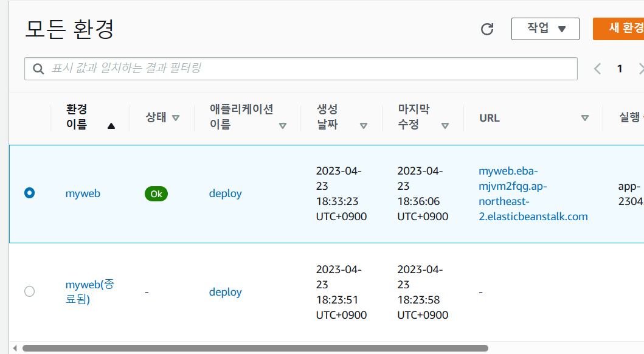The image size is (644, 354).
Task: Click the 환경 이름 column header
Action: (x=77, y=117)
